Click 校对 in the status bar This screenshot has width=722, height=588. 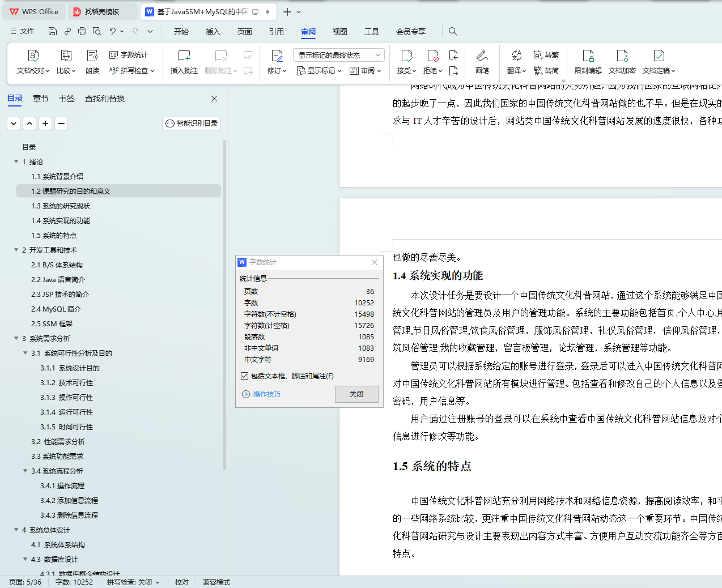(182, 582)
